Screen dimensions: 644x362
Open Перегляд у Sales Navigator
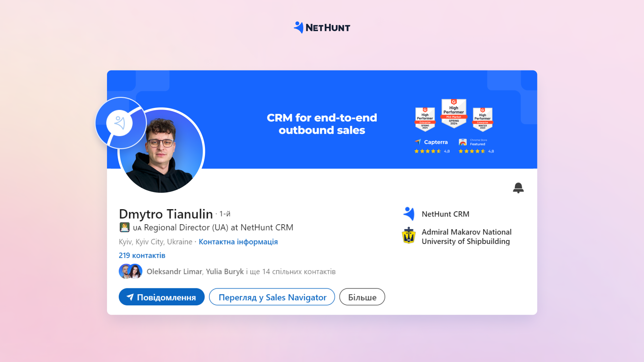272,297
